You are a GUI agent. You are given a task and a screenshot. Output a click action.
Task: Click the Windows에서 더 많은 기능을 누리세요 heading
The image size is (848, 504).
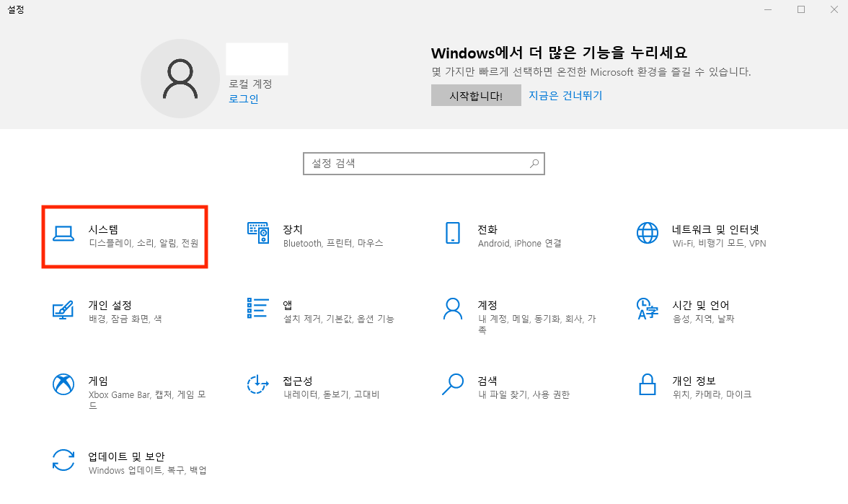coord(559,53)
